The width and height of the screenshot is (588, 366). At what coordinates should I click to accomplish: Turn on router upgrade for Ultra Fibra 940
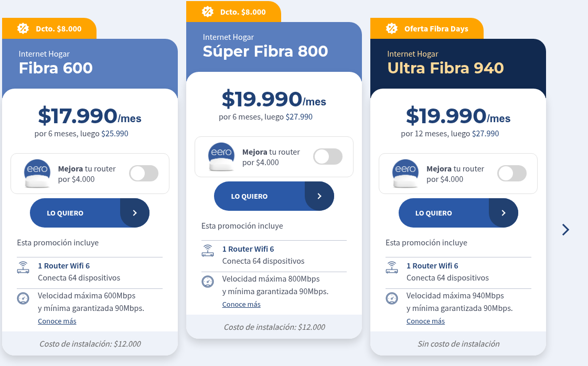tap(512, 174)
